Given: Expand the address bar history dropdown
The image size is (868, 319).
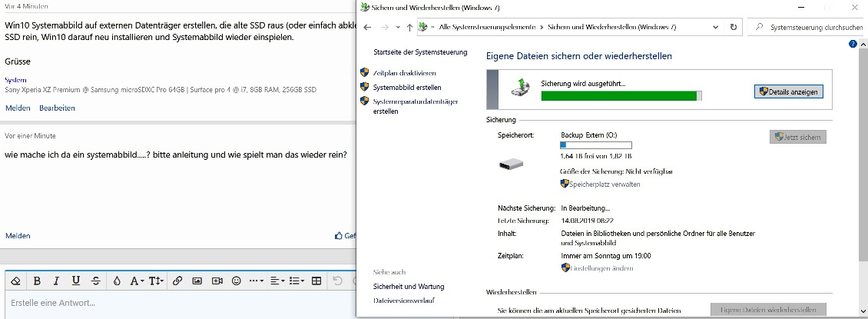Looking at the screenshot, I should coord(717,27).
